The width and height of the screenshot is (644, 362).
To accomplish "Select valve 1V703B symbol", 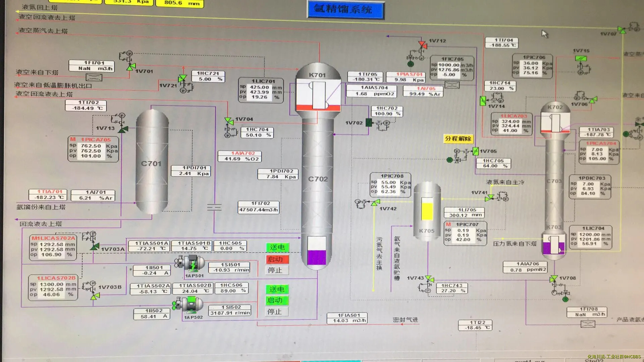I will (95, 296).
